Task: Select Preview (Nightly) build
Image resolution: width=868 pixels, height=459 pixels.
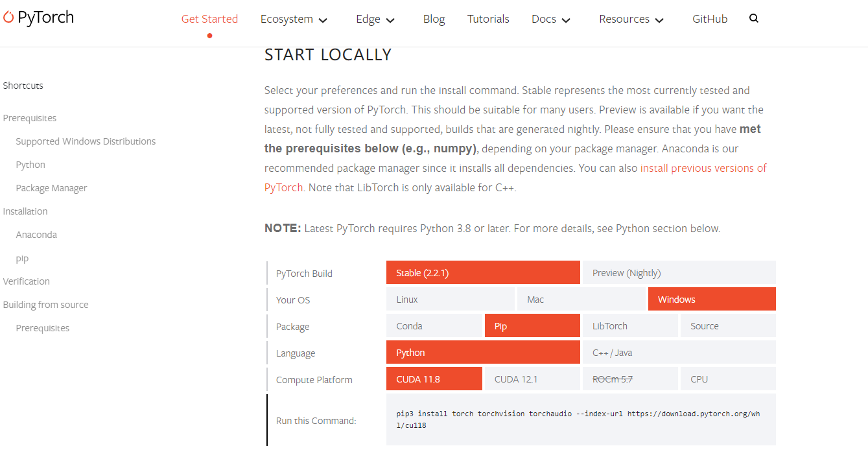Action: 679,272
